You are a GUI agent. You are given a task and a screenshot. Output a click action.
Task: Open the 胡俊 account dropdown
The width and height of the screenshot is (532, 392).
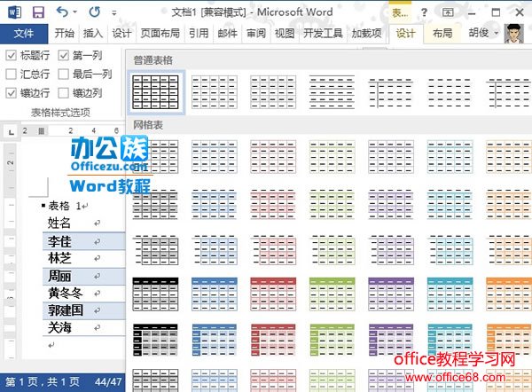(x=484, y=33)
